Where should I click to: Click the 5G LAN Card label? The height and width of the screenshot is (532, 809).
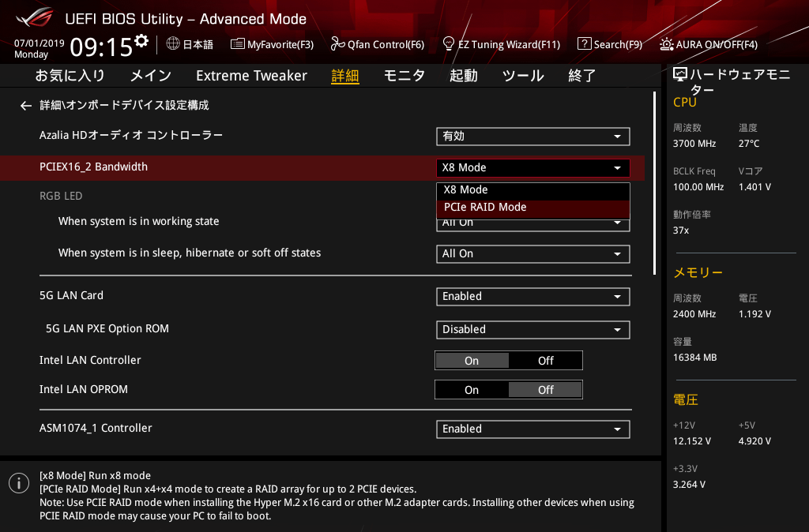pyautogui.click(x=71, y=296)
